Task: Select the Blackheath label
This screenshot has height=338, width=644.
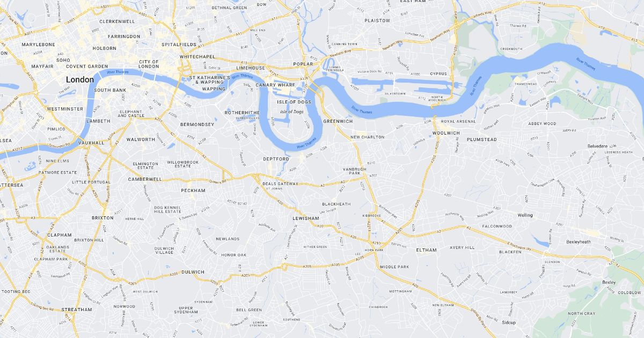Action: coord(336,204)
